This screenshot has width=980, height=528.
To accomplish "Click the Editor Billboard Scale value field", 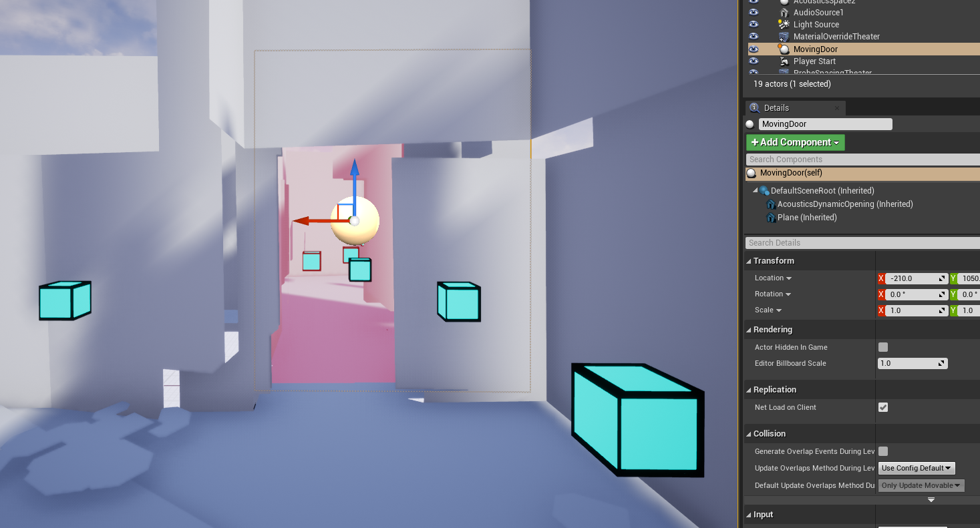I will pyautogui.click(x=913, y=364).
